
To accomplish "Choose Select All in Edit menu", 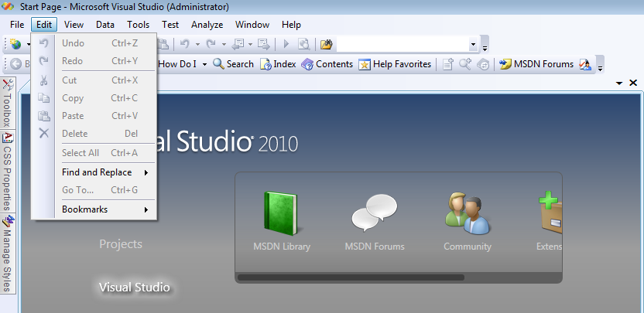I will click(94, 152).
